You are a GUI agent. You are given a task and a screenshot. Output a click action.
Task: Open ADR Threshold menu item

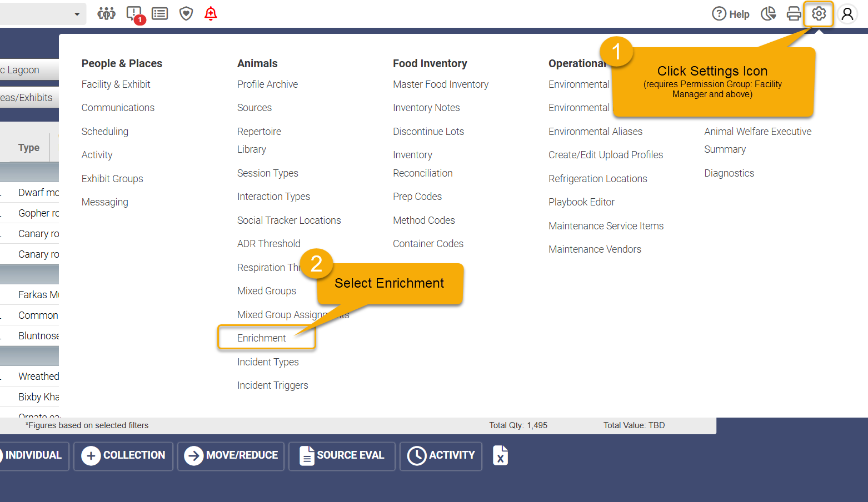click(269, 244)
